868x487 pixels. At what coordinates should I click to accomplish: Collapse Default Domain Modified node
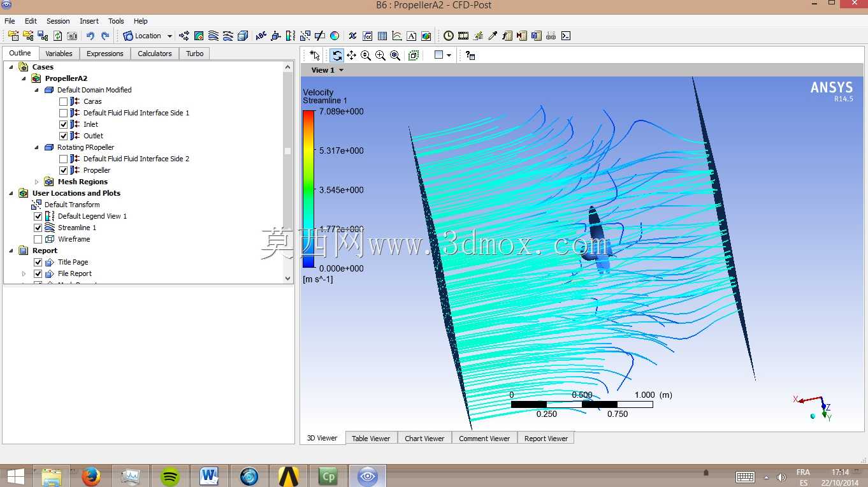36,90
